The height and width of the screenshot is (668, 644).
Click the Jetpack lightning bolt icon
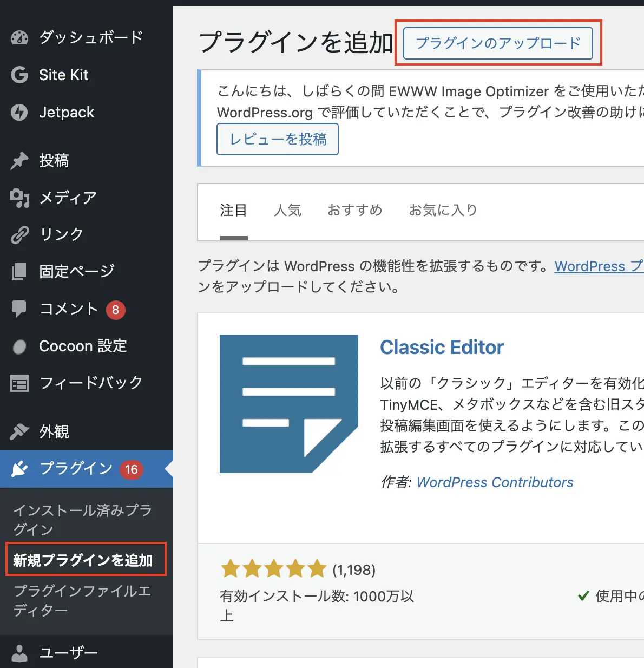[19, 112]
